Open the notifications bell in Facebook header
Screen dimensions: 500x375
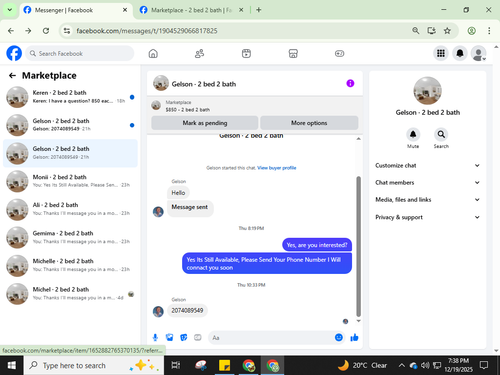click(460, 53)
